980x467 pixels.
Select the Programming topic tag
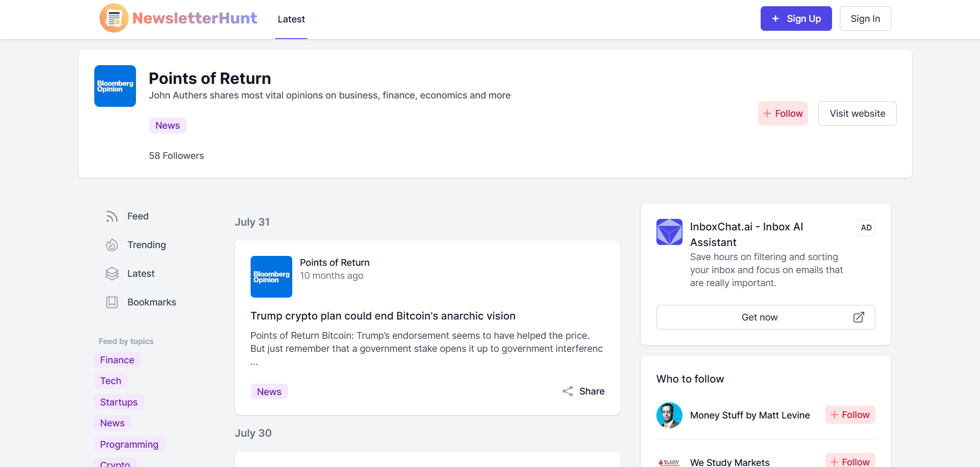click(x=129, y=445)
